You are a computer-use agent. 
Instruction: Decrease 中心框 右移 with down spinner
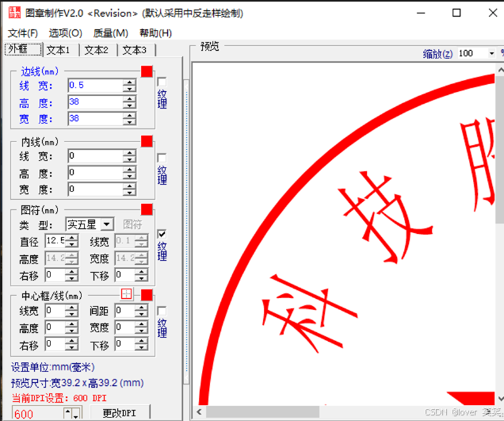tap(71, 347)
